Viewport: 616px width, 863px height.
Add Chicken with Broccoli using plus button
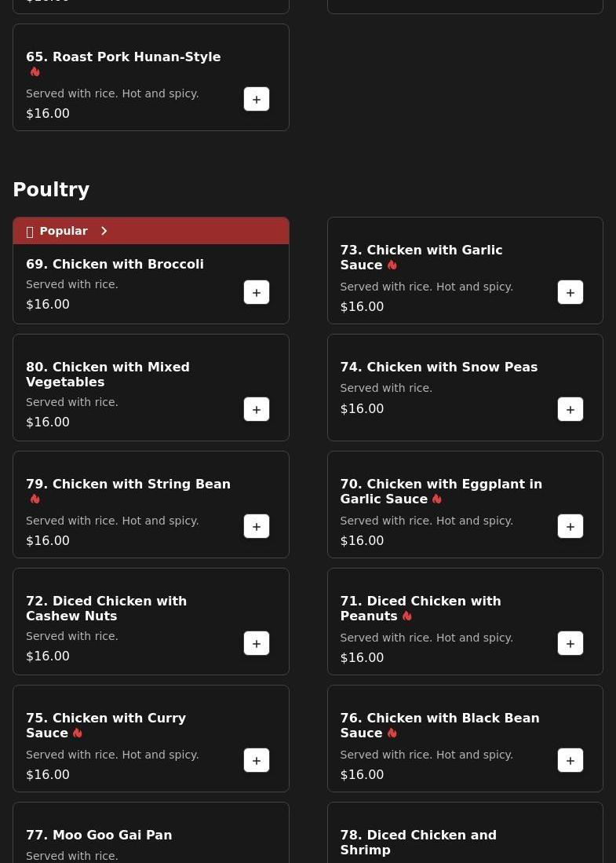(257, 292)
